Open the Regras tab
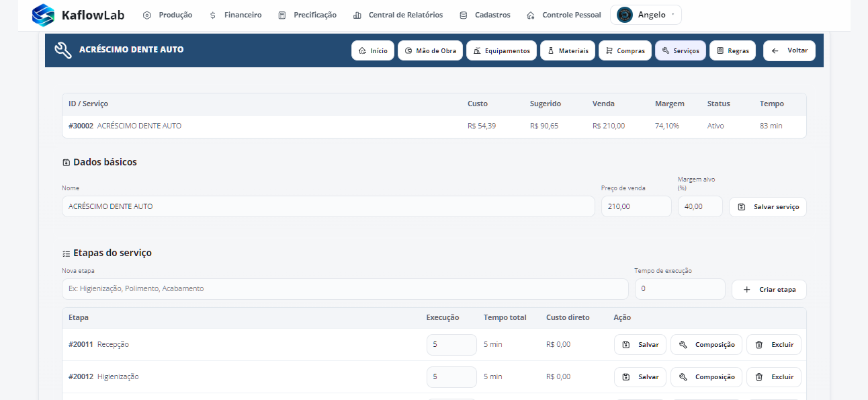Viewport: 868px width, 400px height. point(732,50)
